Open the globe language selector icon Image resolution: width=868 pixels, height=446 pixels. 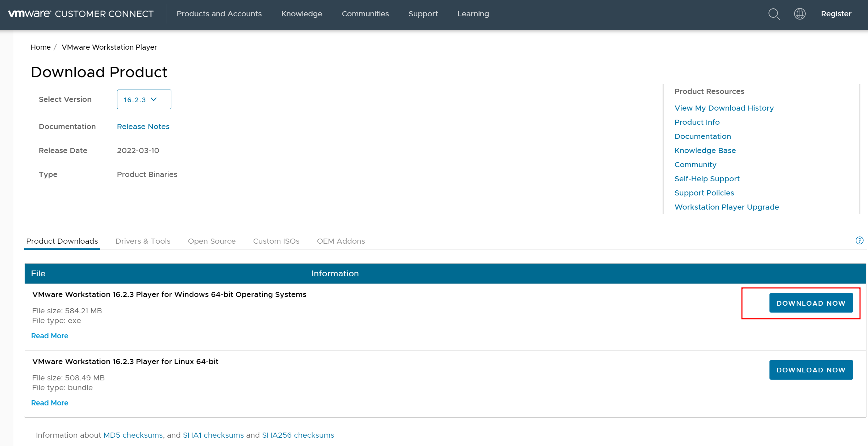800,14
